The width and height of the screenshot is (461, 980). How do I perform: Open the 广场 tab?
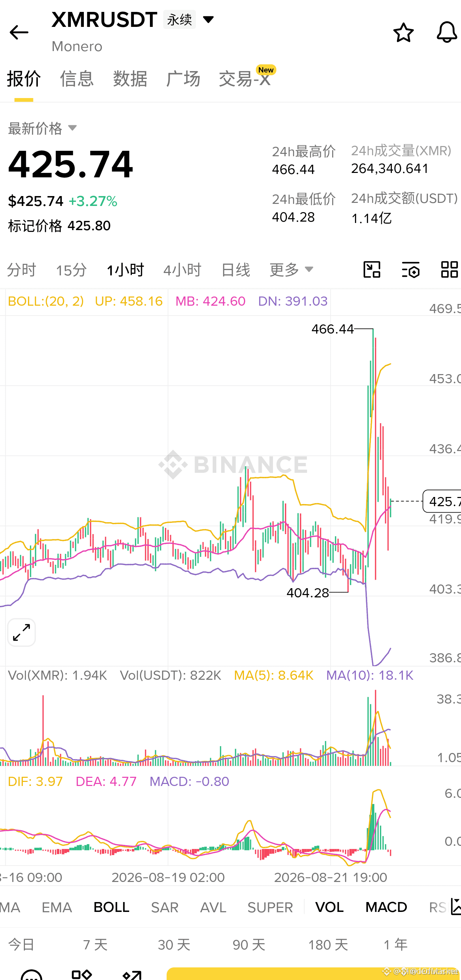pyautogui.click(x=183, y=79)
